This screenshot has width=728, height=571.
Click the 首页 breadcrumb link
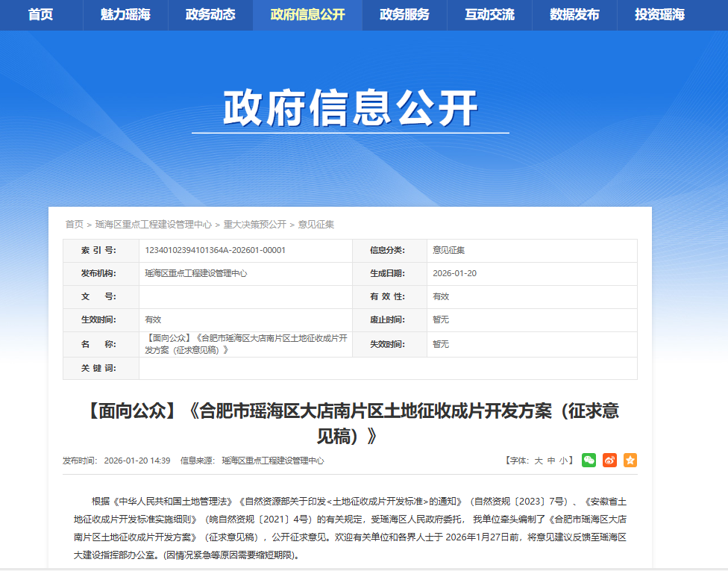pos(73,222)
